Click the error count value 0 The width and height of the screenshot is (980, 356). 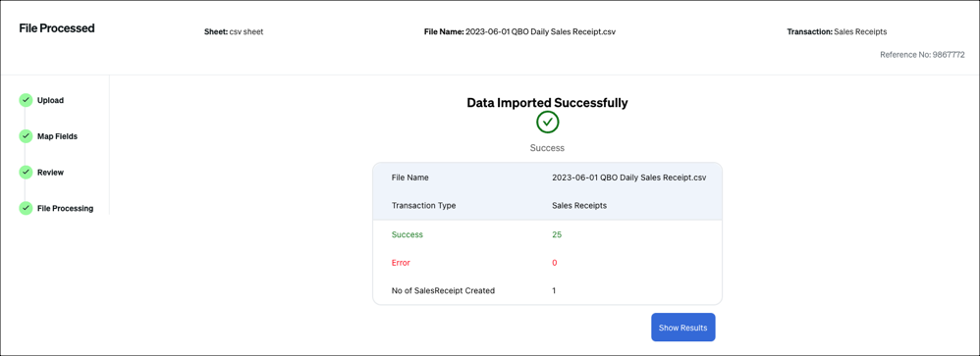pyautogui.click(x=555, y=263)
